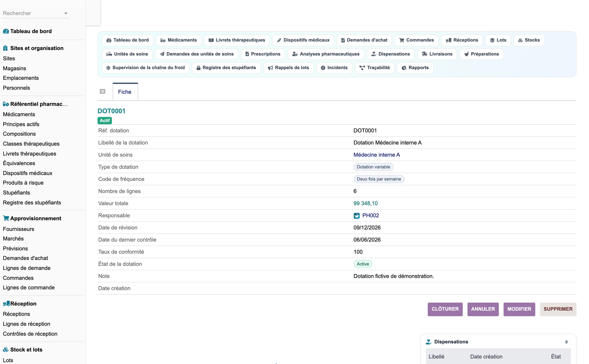Click the Dotation variable type badge
The height and width of the screenshot is (364, 589).
coord(373,167)
